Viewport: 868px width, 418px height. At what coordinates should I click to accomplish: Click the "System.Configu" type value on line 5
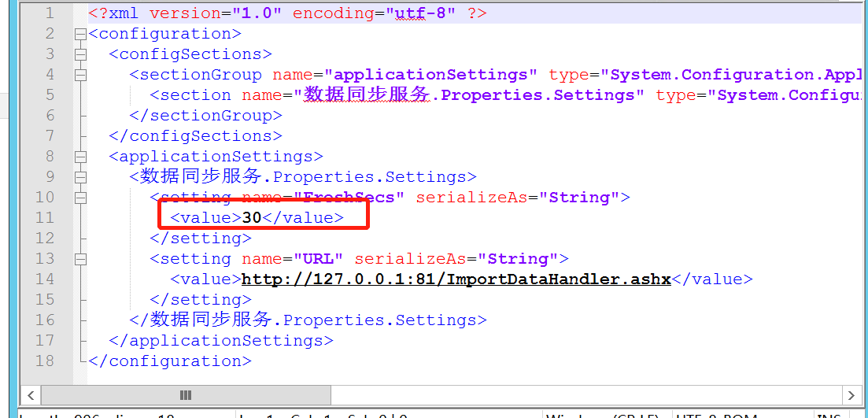[x=785, y=95]
